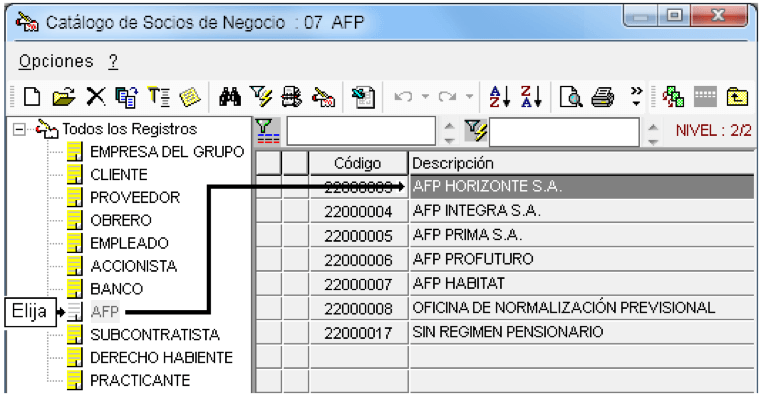Click the binoculars search icon
Screen dimensions: 761x396
(x=230, y=97)
